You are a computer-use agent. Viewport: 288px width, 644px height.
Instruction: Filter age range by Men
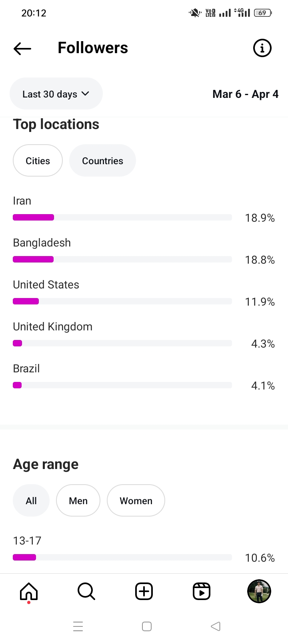click(x=78, y=501)
